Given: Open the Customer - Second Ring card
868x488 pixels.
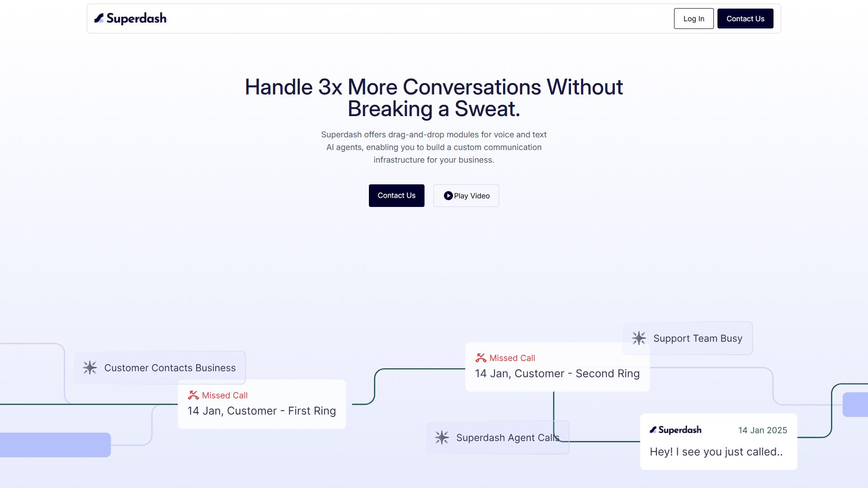Looking at the screenshot, I should [x=557, y=367].
